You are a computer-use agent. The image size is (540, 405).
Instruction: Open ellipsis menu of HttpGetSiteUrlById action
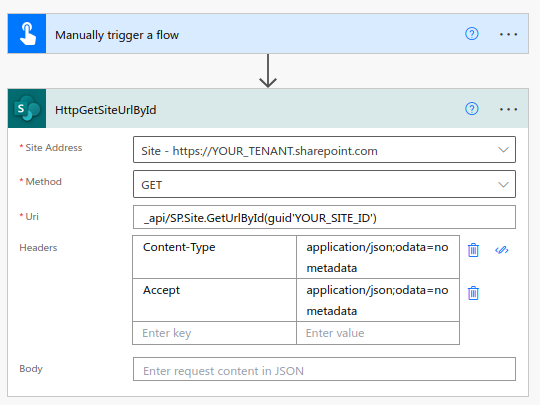[508, 109]
